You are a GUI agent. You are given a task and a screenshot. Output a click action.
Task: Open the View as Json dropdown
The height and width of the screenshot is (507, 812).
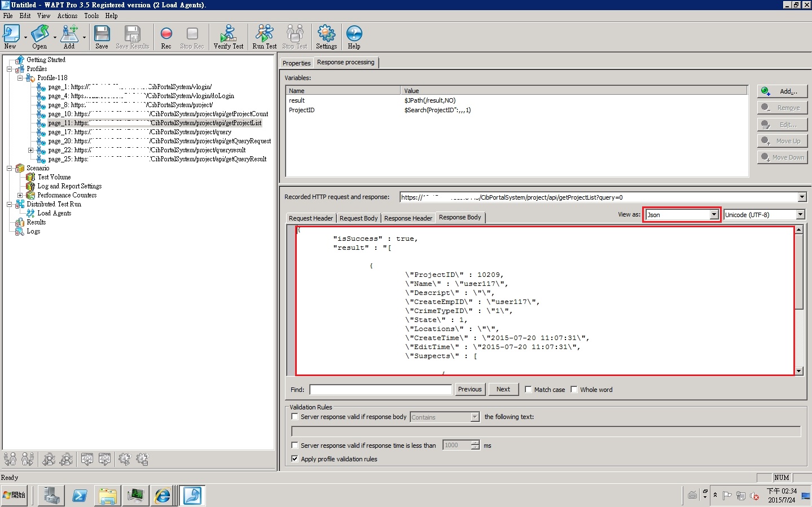click(x=714, y=214)
